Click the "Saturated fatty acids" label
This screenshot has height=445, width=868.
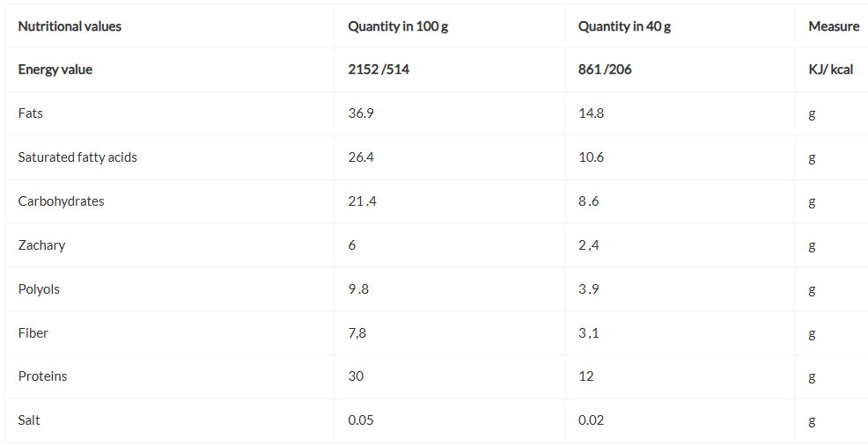tap(77, 157)
